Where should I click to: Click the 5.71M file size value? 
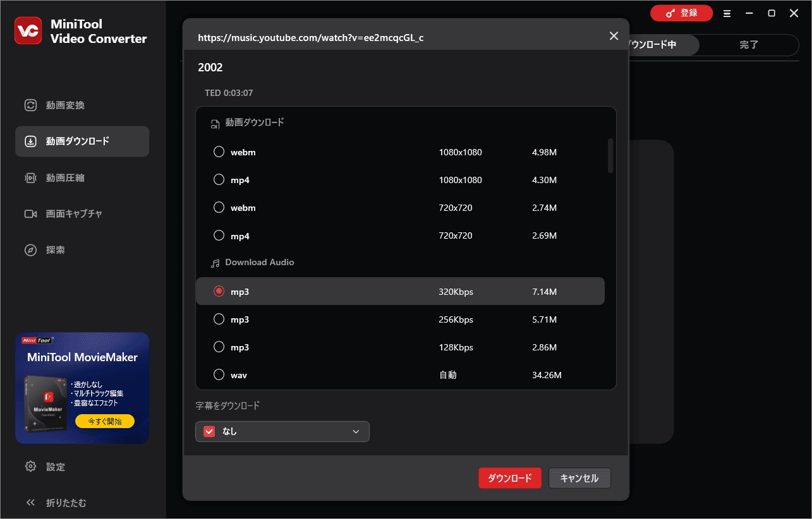click(x=544, y=319)
